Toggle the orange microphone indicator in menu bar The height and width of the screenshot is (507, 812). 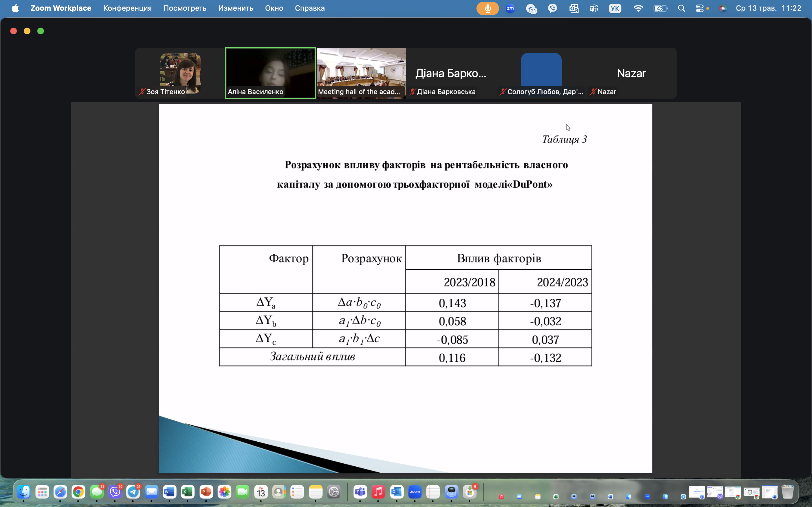[x=487, y=8]
